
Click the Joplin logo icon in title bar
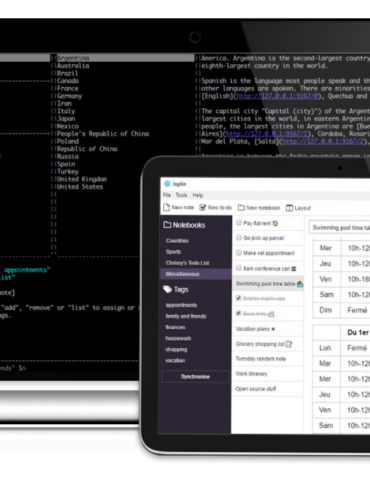coord(167,184)
